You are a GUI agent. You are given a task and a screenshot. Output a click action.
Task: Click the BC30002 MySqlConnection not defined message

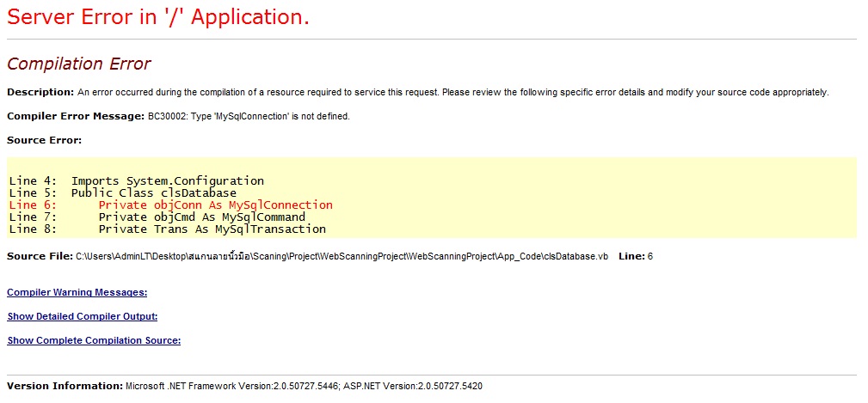point(249,117)
